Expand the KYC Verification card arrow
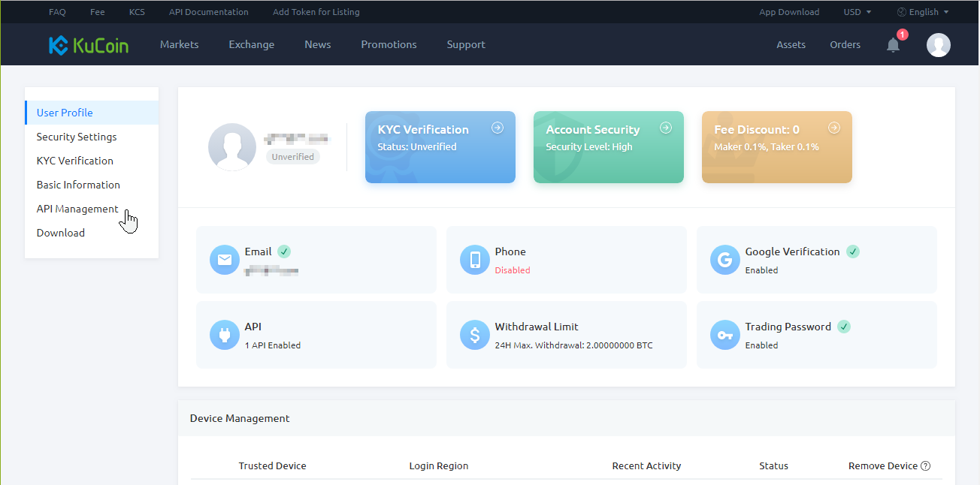This screenshot has width=980, height=485. 498,128
